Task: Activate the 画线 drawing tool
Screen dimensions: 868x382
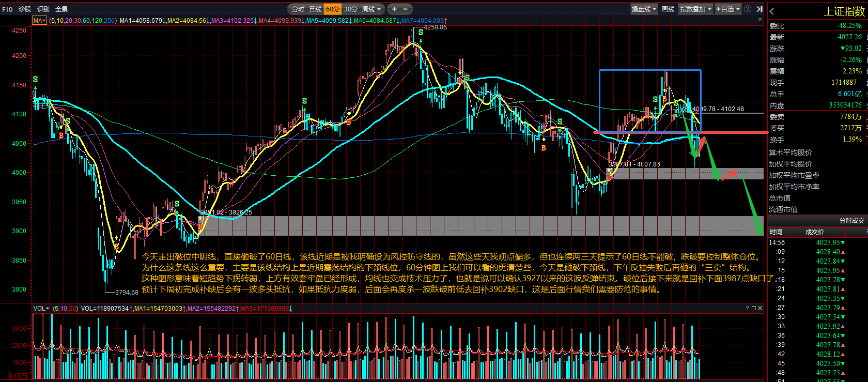Action: click(x=668, y=9)
